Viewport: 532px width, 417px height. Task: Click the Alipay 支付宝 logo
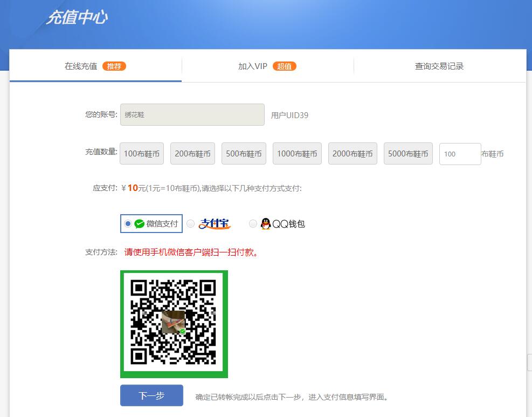(215, 223)
